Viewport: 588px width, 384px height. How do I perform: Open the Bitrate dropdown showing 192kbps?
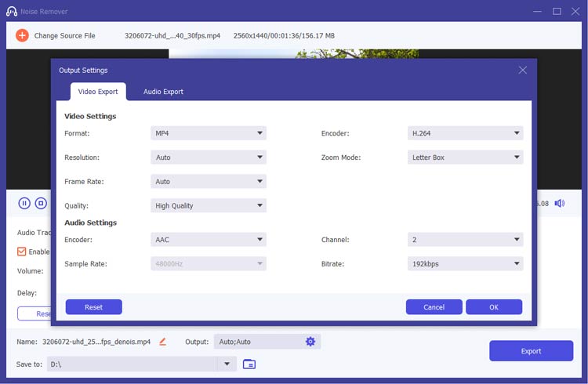(465, 263)
